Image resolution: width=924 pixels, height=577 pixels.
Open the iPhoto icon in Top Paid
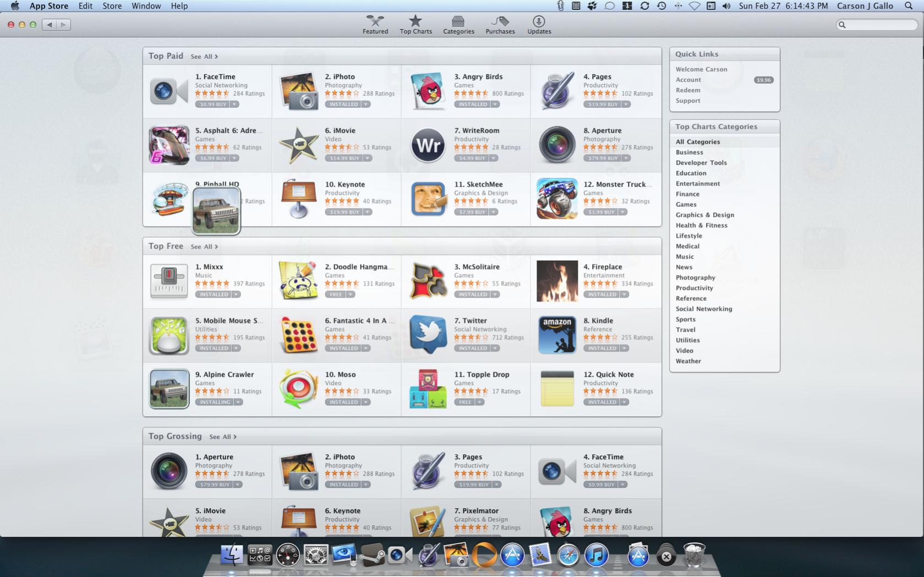299,91
